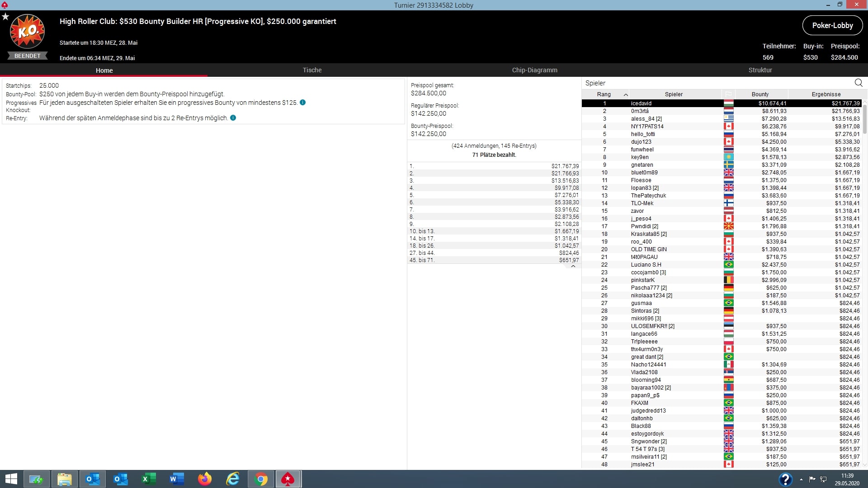Screen dimensions: 868x488
Task: Collapse the payout list chevron
Action: coord(573,267)
